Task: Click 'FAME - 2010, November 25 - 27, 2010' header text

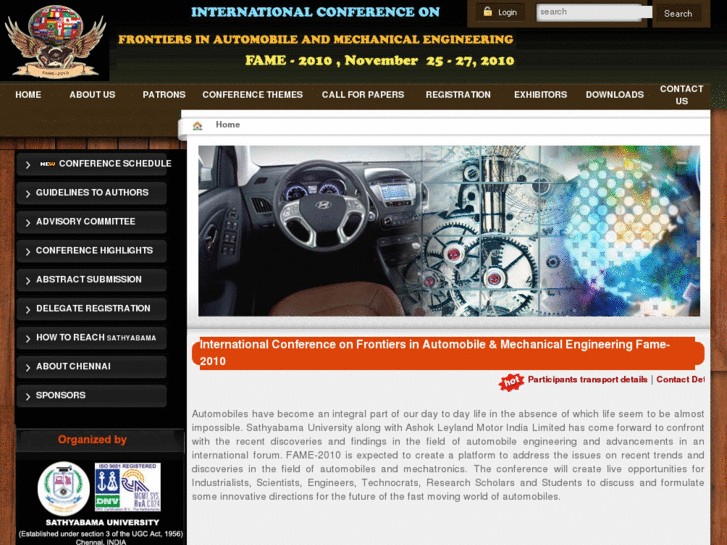Action: click(x=380, y=60)
